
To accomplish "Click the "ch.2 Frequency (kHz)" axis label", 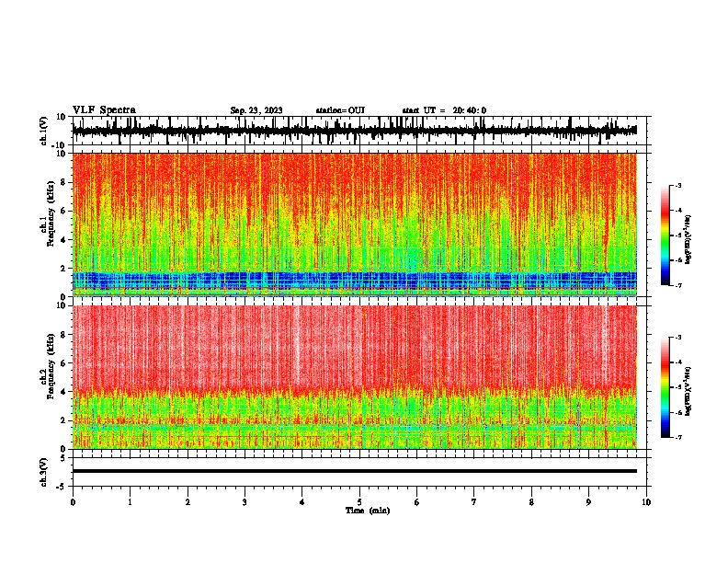I will point(50,366).
